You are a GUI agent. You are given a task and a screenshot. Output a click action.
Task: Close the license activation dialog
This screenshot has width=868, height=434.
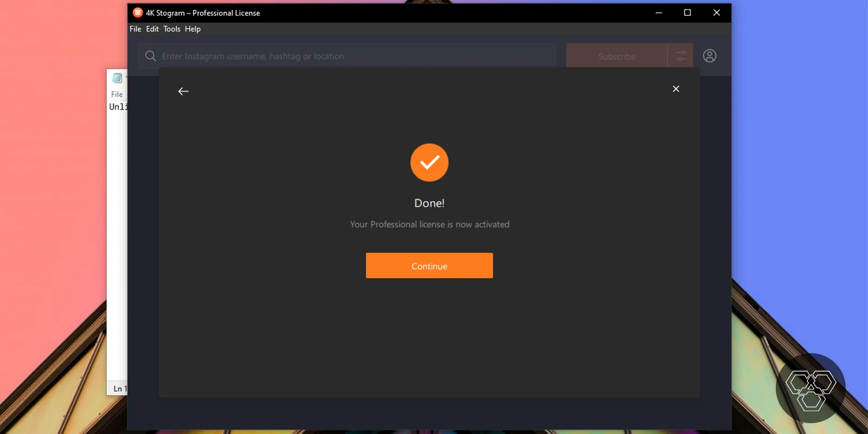(676, 89)
